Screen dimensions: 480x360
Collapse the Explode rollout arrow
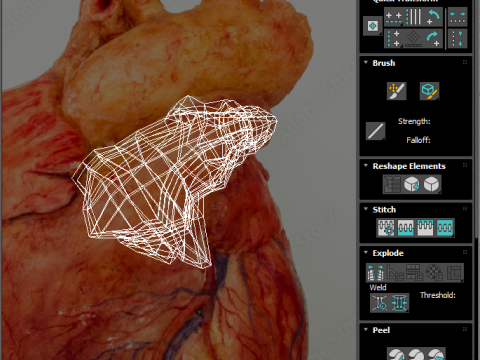(x=366, y=252)
